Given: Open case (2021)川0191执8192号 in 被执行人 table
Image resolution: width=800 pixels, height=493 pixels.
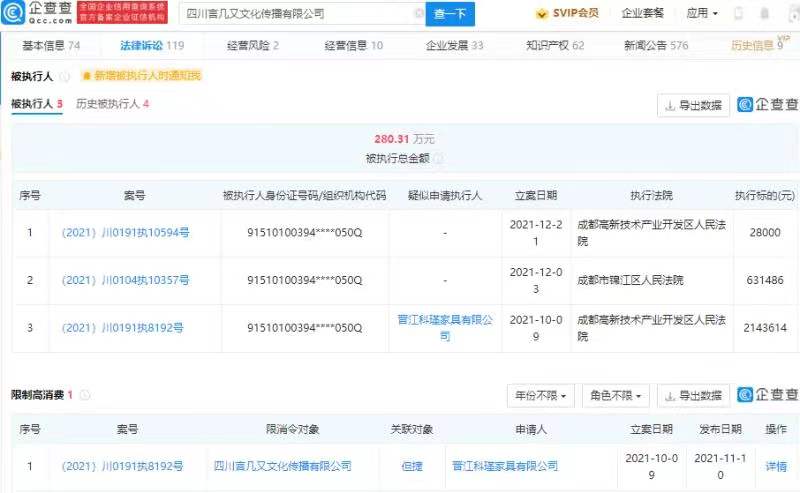Looking at the screenshot, I should [x=122, y=328].
